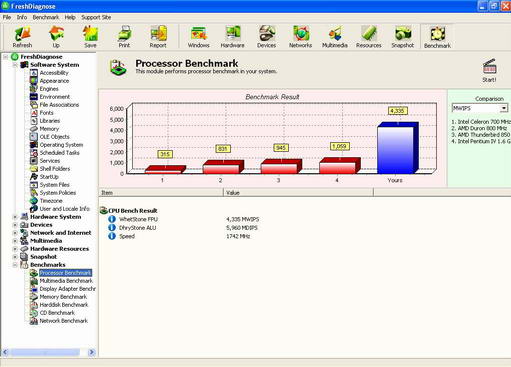Select Fonts in the tree

(x=46, y=113)
